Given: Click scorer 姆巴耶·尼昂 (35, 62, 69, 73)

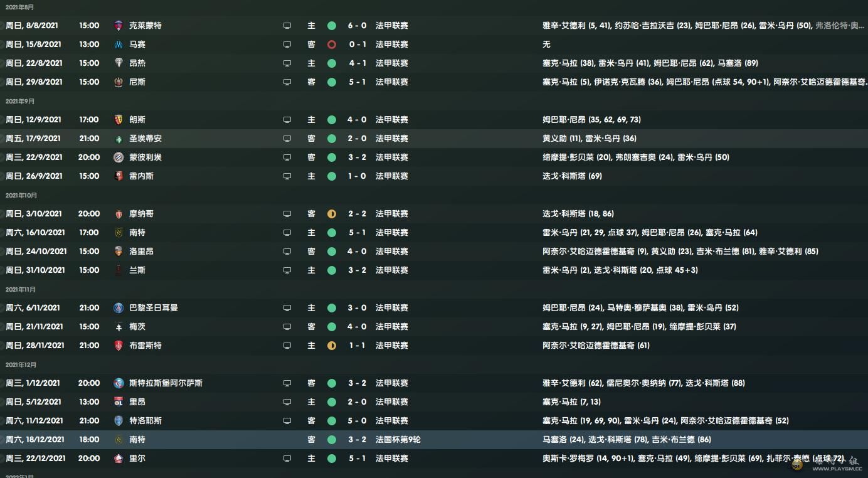Looking at the screenshot, I should pyautogui.click(x=591, y=120).
